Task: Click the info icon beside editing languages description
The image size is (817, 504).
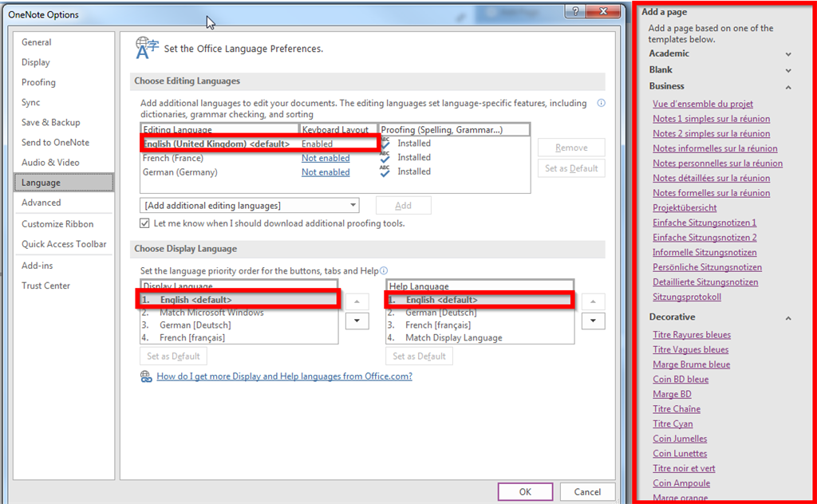Action: (x=601, y=103)
